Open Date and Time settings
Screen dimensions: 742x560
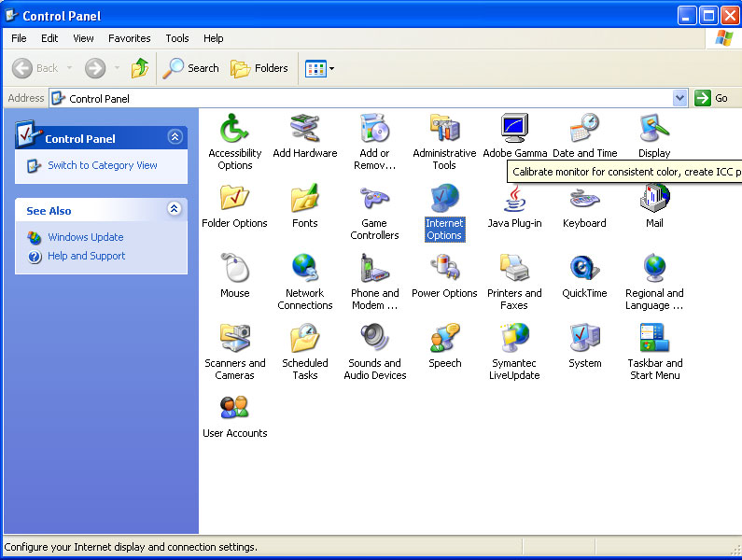[x=584, y=136]
